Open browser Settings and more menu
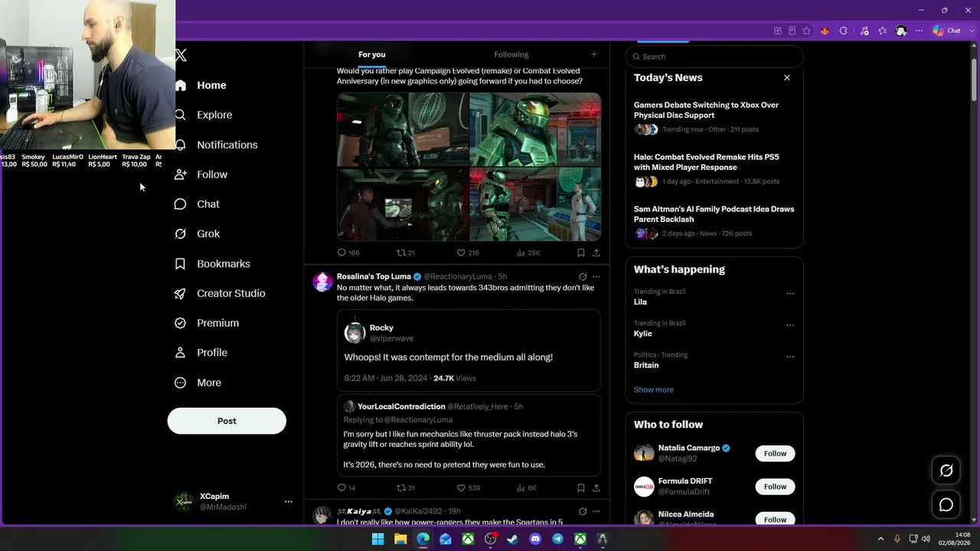The height and width of the screenshot is (551, 980). [x=920, y=31]
